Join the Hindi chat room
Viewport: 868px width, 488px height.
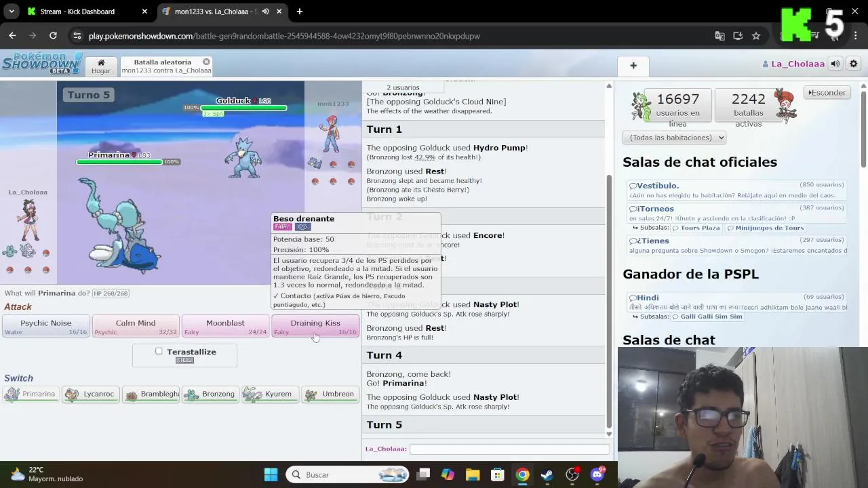coord(736,302)
